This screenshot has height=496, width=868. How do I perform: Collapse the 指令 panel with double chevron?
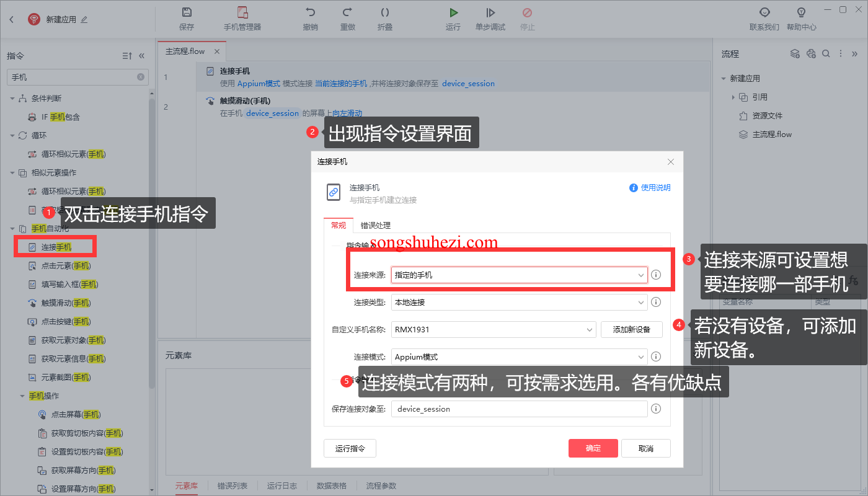[x=142, y=56]
